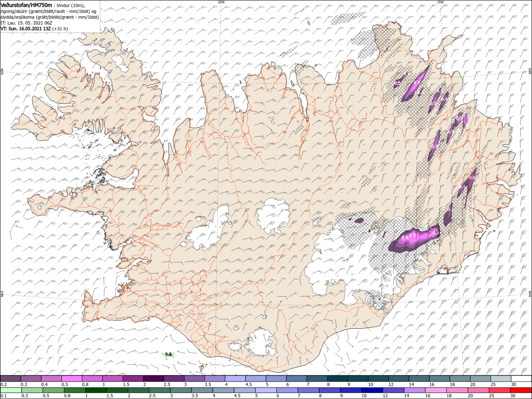Pick the bottom-row legend swatch labelled 20
This screenshot has width=532, height=399.
(479, 390)
